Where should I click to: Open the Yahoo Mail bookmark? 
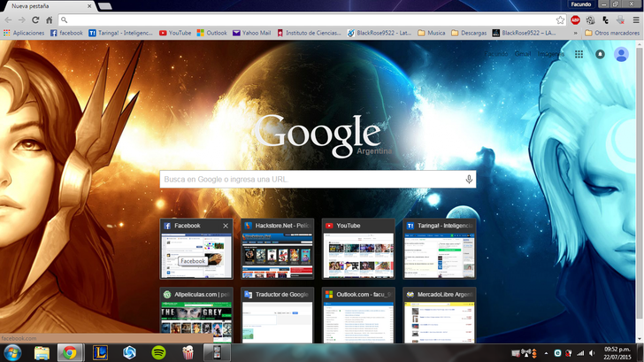252,33
